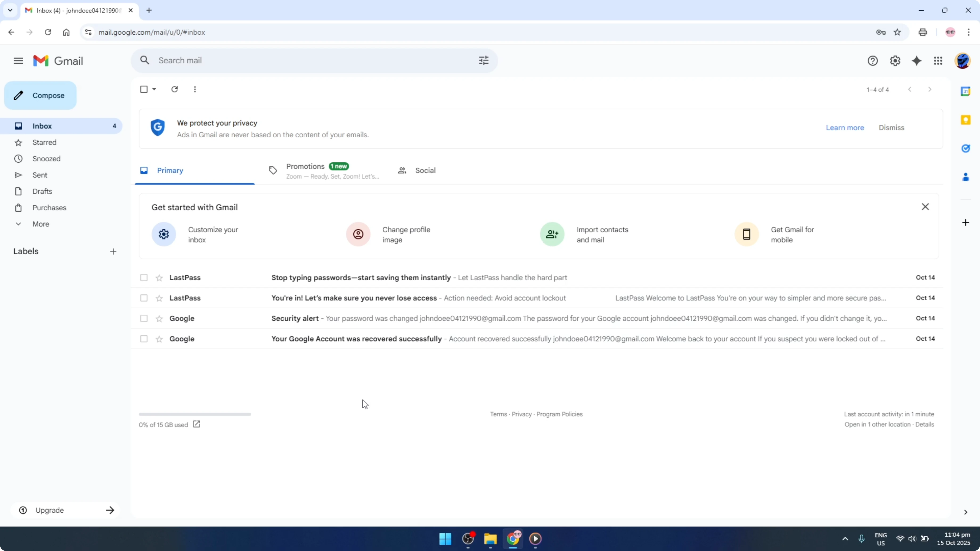The height and width of the screenshot is (551, 980).
Task: Switch to the Primary tab
Action: pyautogui.click(x=194, y=170)
